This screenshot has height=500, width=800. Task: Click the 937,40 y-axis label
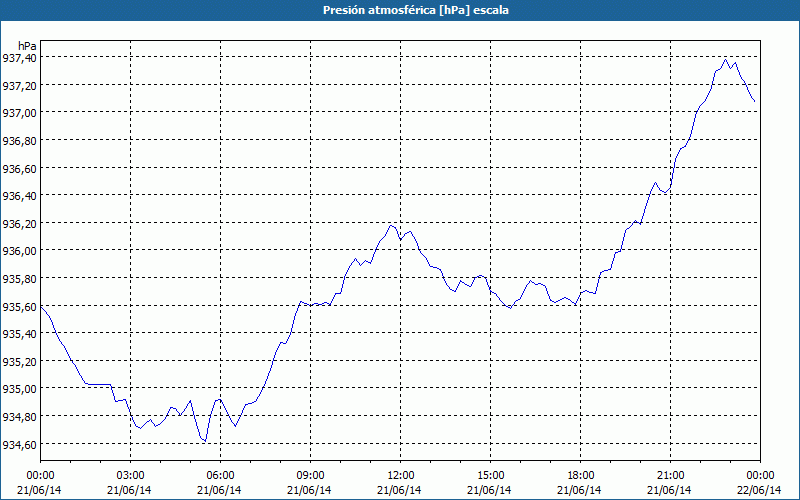pyautogui.click(x=19, y=58)
